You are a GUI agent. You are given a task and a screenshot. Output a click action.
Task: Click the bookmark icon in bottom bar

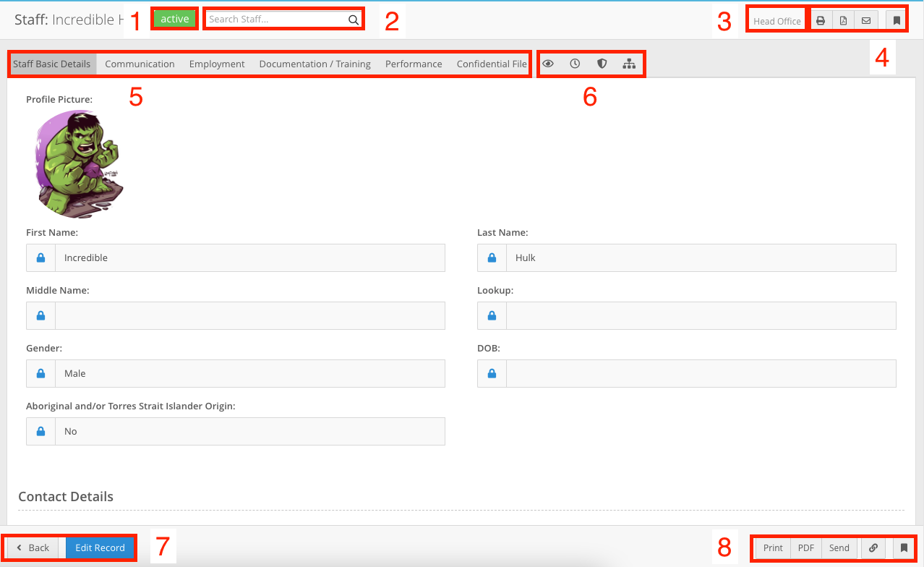904,547
